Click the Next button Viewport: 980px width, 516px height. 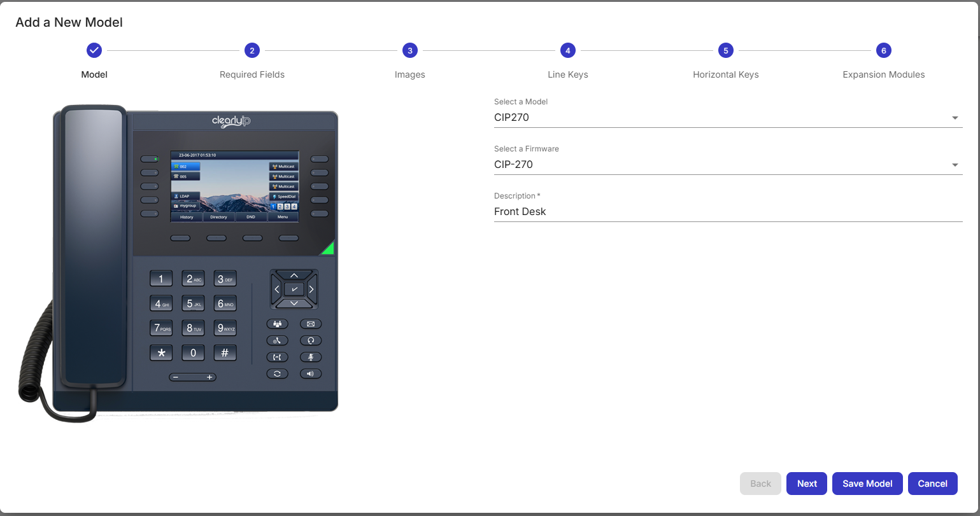click(x=807, y=484)
